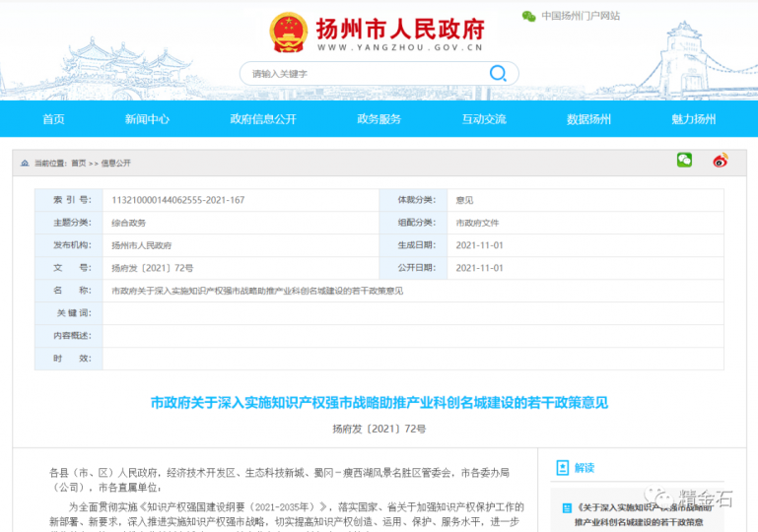Open the WeChat share icon in breadcrumb bar

(684, 160)
